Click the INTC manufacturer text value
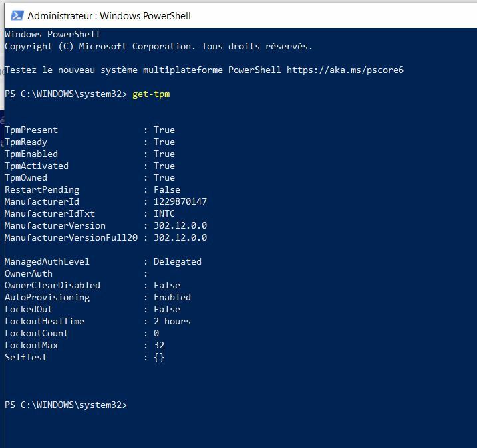 pos(164,213)
